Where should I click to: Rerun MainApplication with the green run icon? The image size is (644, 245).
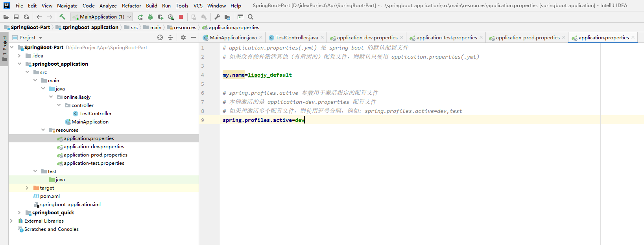pos(140,17)
